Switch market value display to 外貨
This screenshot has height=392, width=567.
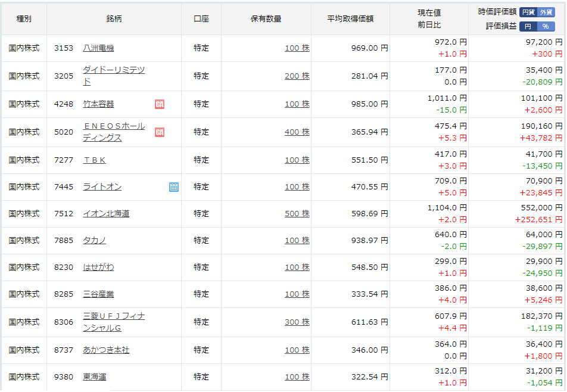click(546, 12)
